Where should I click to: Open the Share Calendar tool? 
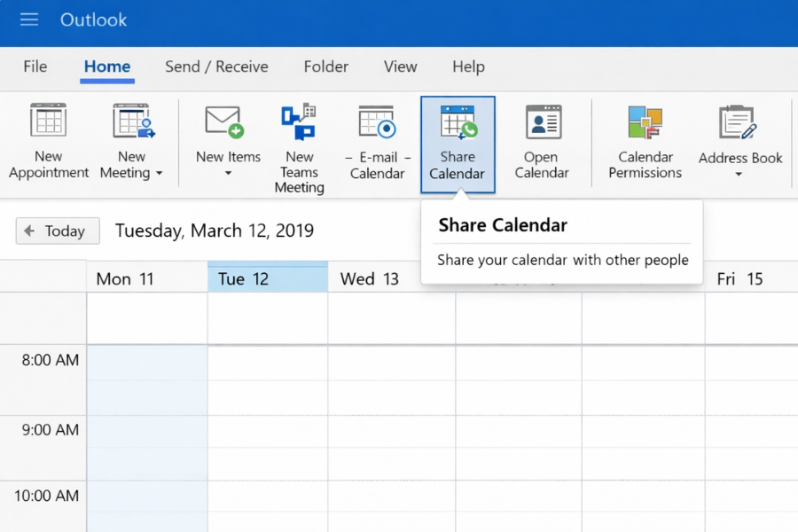click(458, 142)
